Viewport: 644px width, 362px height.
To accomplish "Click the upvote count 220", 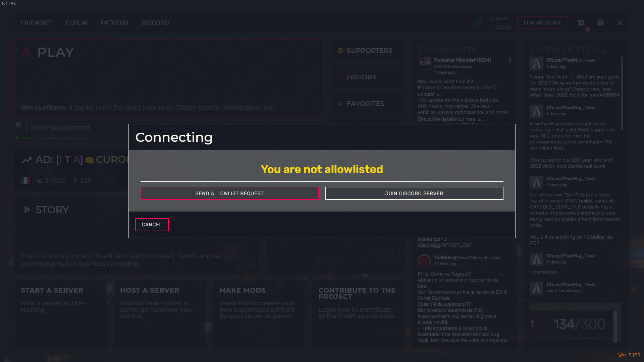I will (82, 181).
